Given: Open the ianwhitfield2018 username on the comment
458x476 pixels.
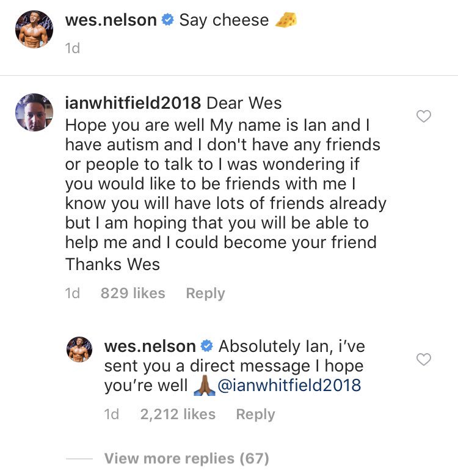Looking at the screenshot, I should pos(133,103).
